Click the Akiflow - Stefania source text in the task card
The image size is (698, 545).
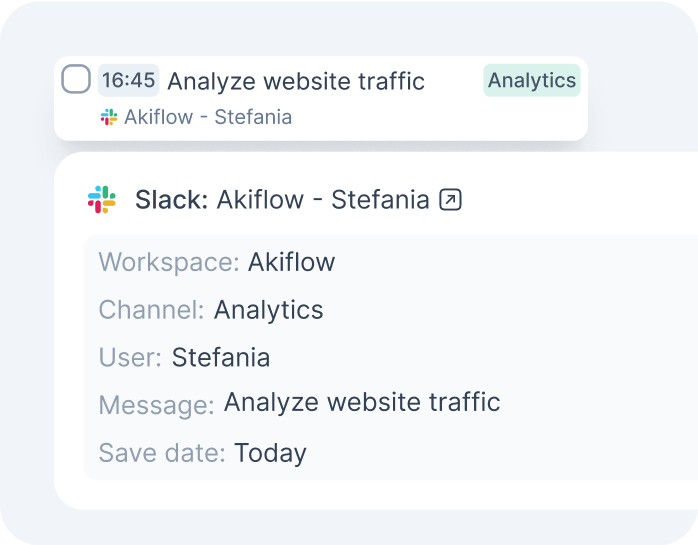tap(208, 117)
